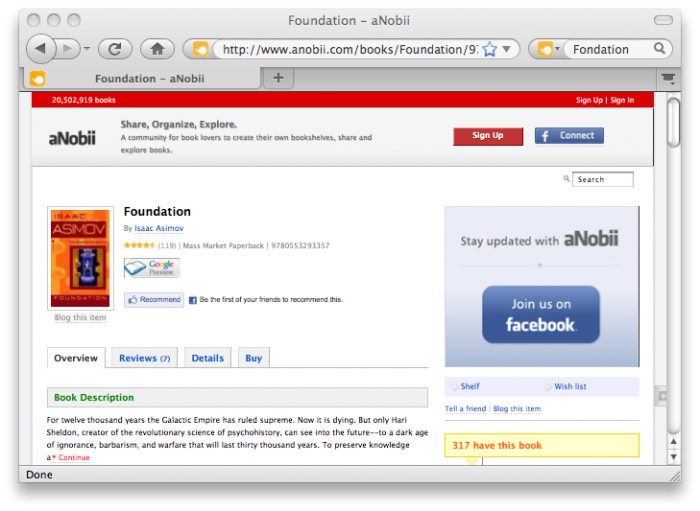Screen dimensions: 700x511
Task: Open the search engine selector dropdown
Action: (548, 49)
